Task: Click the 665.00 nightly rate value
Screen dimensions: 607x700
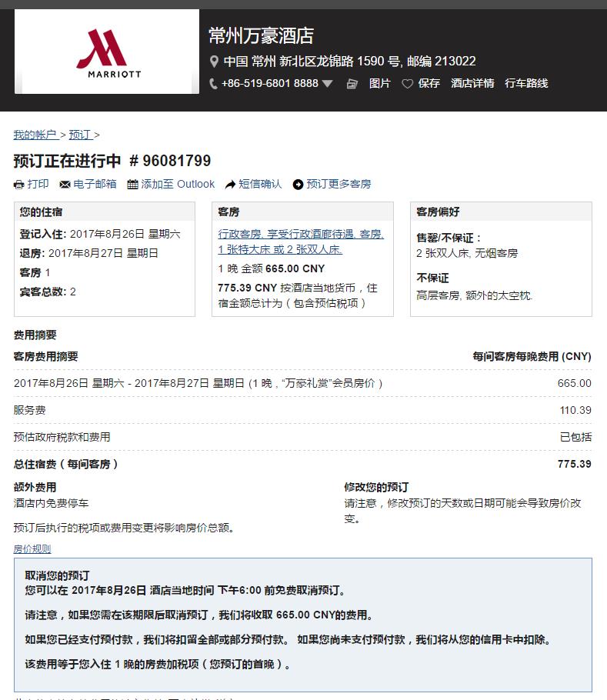Action: coord(575,384)
